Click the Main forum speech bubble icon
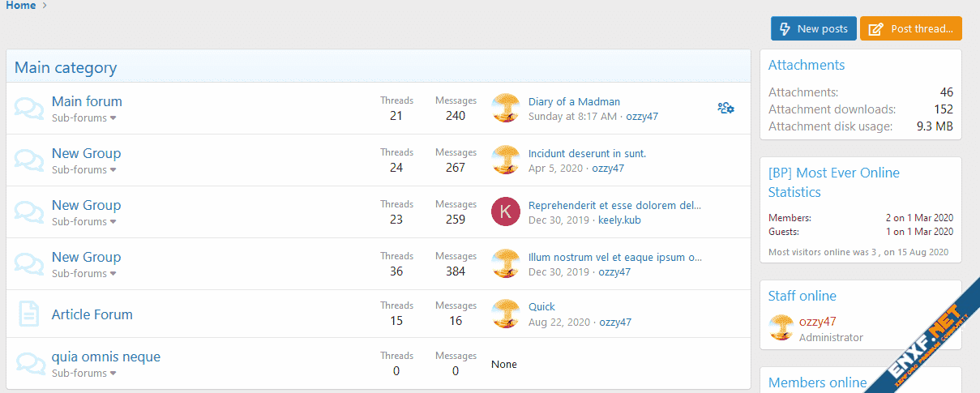The width and height of the screenshot is (980, 393). pyautogui.click(x=29, y=109)
